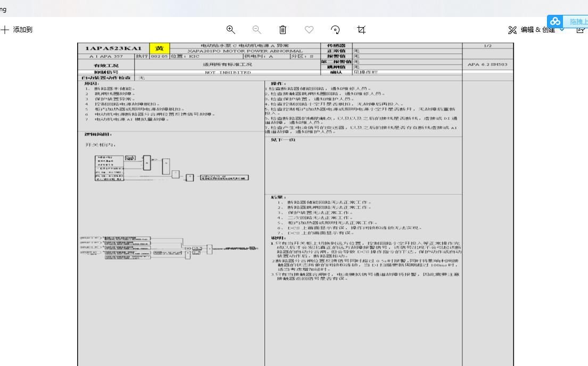588x366 pixels.
Task: Click the plus icon before 添加到
Action: tap(5, 30)
